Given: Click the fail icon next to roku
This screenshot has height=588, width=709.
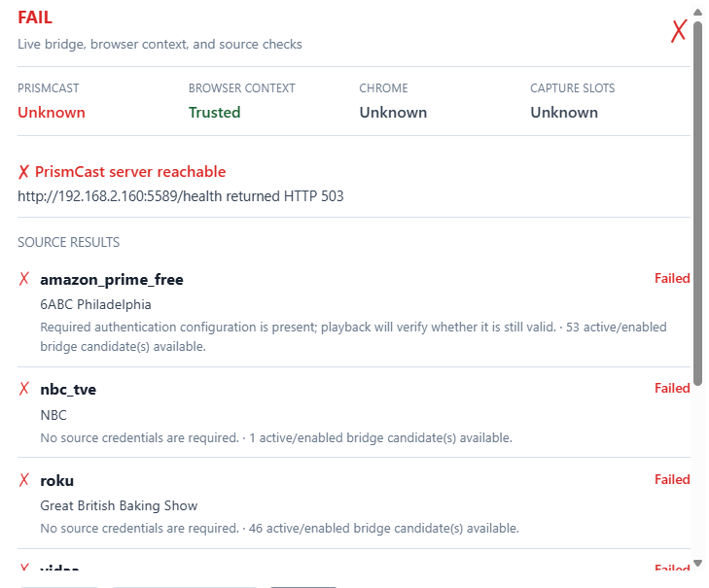Looking at the screenshot, I should 24,479.
